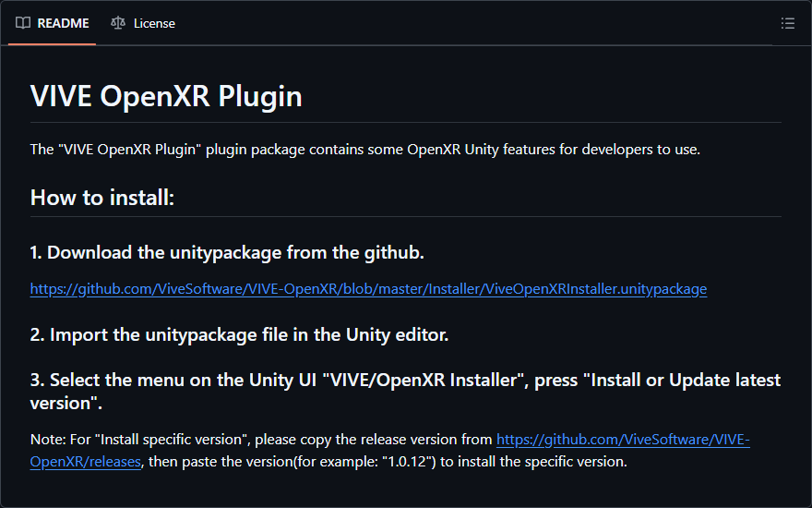This screenshot has width=812, height=508.
Task: Switch to the License tab
Action: 142,23
